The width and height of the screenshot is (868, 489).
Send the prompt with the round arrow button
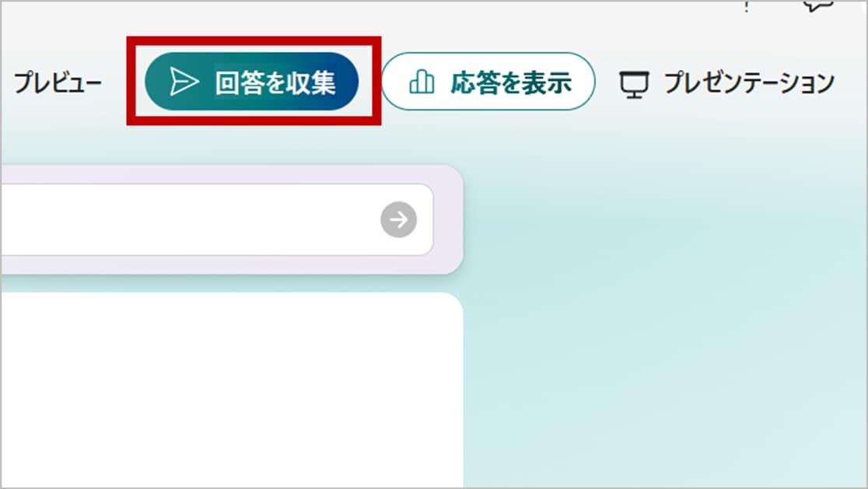tap(398, 219)
